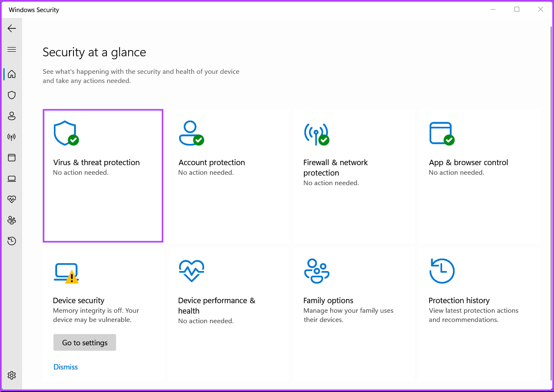Image resolution: width=554 pixels, height=392 pixels.
Task: Maximize the Windows Security window
Action: [517, 9]
